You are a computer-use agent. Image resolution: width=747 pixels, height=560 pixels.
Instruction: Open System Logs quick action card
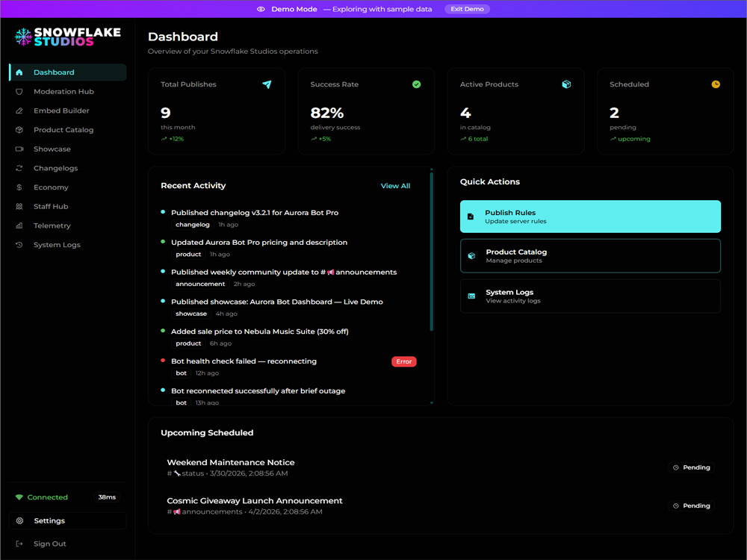pos(590,296)
